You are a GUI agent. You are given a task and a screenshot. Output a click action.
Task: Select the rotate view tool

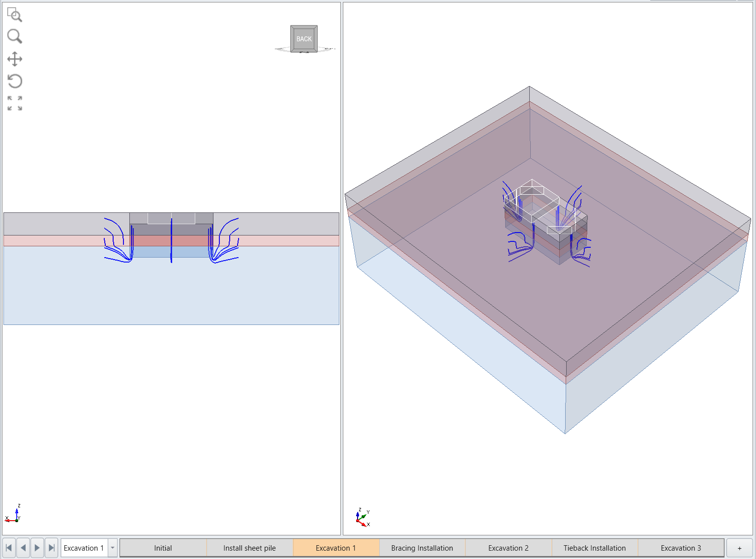[x=15, y=81]
